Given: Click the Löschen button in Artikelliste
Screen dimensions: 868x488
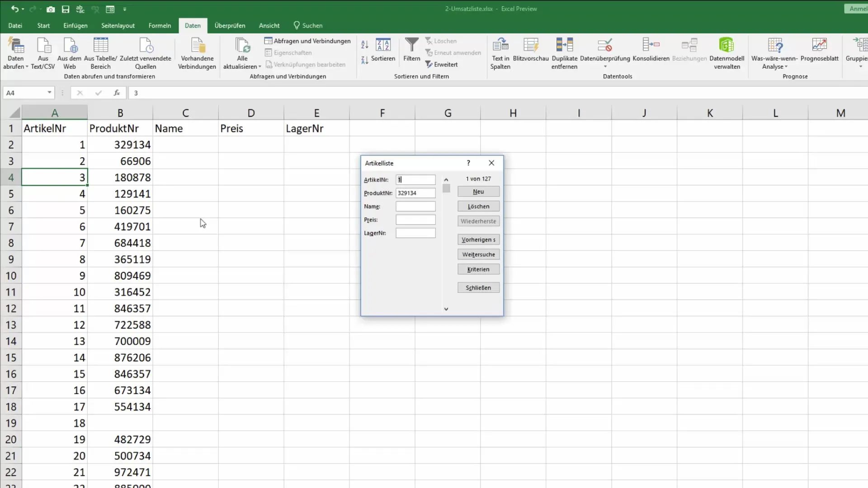Looking at the screenshot, I should click(478, 206).
